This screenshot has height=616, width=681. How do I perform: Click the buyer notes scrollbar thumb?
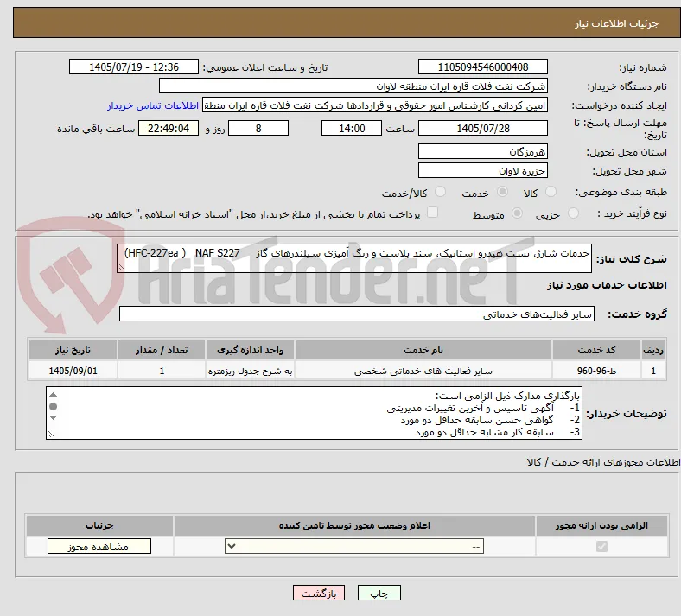(x=53, y=406)
